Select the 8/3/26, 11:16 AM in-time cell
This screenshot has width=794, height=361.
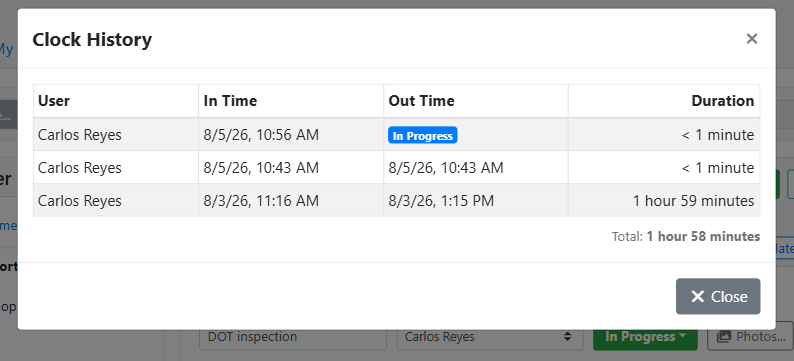(x=291, y=200)
